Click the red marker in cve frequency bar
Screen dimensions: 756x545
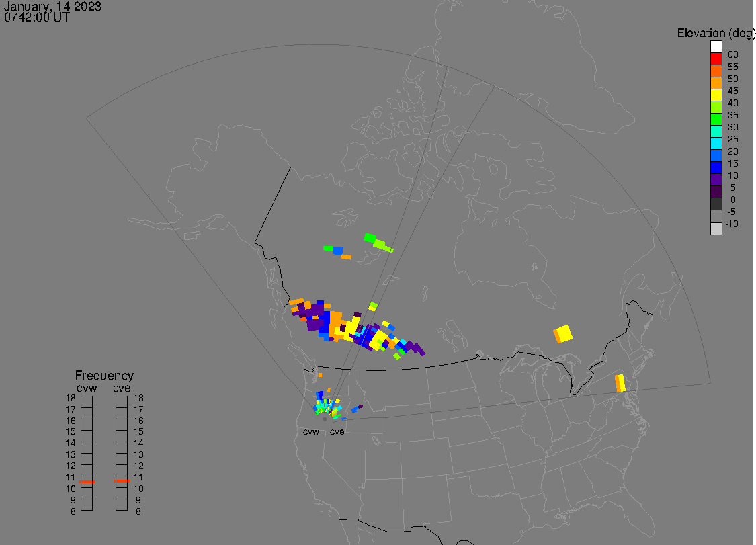coord(122,481)
